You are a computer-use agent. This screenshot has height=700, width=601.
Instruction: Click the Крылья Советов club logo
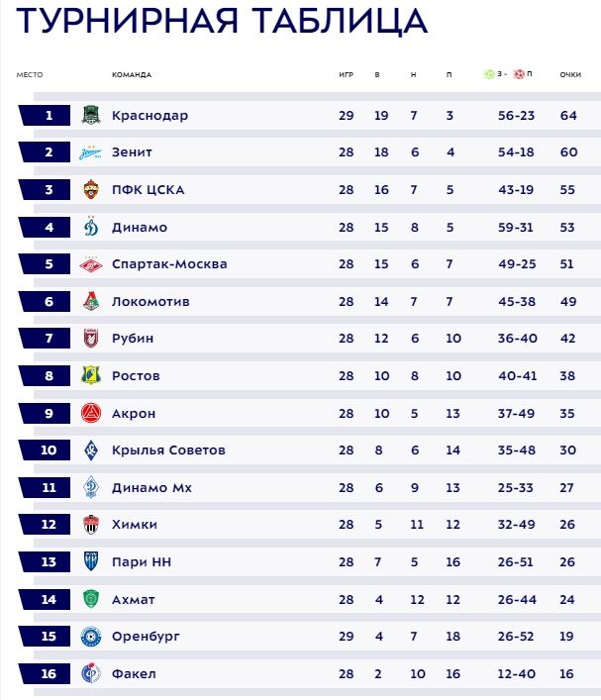[x=90, y=450]
